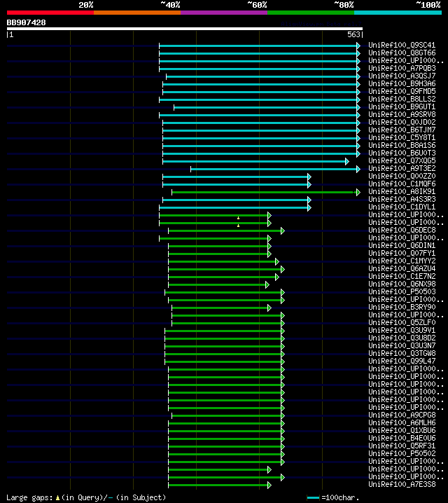Select the UniRef100_C5Y8T1 label

pos(402,137)
